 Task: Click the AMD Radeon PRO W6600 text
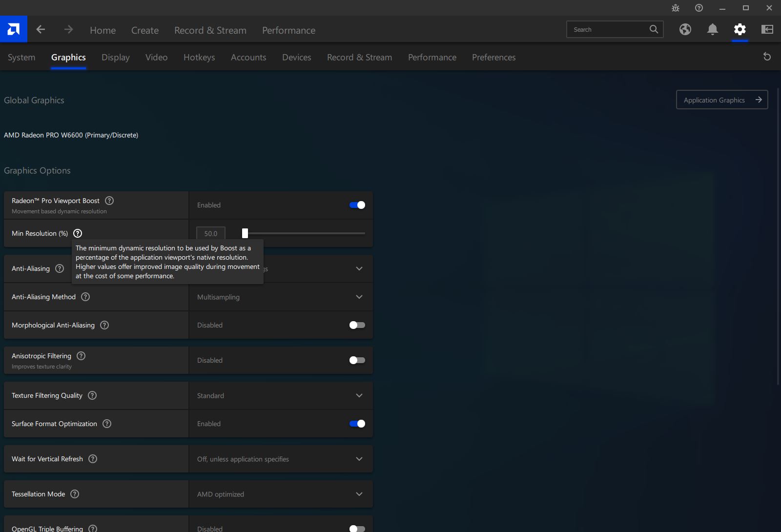click(x=71, y=135)
